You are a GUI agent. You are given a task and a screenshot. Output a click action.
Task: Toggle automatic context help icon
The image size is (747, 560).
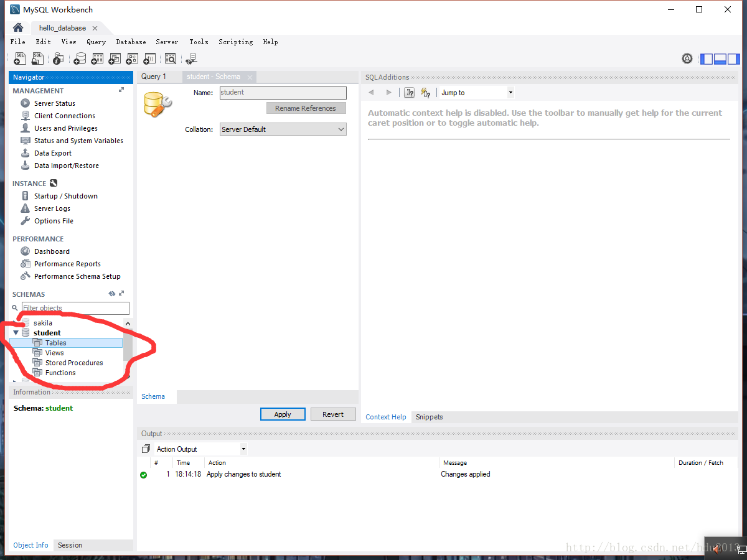click(x=426, y=93)
